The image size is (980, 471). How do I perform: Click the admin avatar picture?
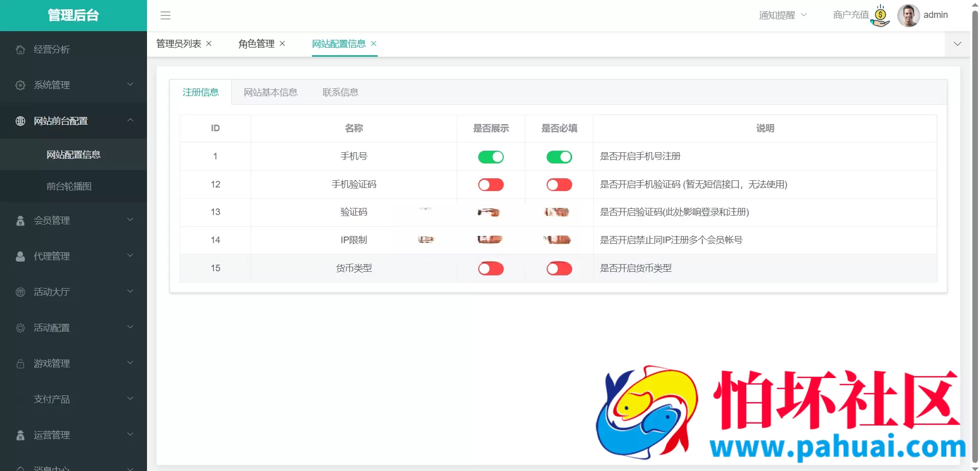(909, 15)
